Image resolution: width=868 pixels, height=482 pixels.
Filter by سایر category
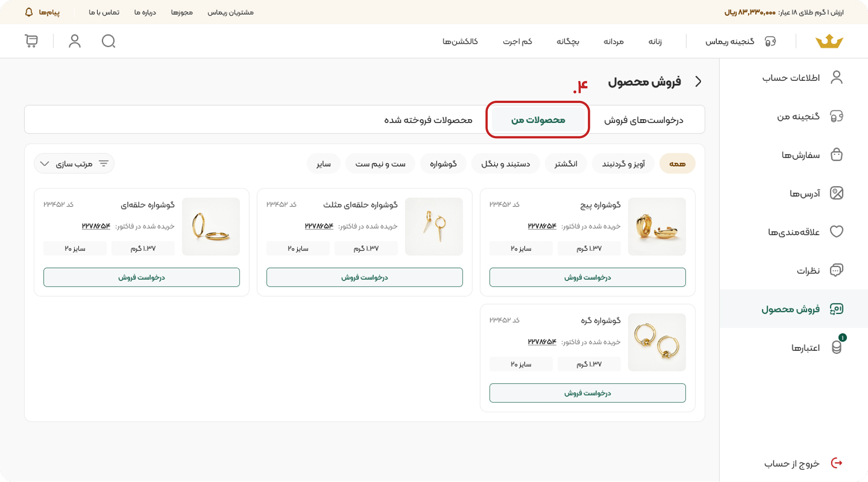(x=323, y=164)
